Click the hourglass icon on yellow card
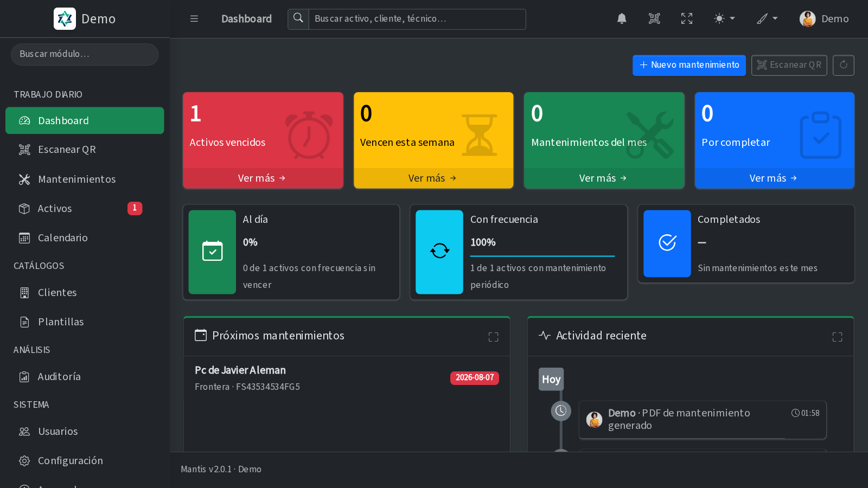The image size is (868, 488). pos(480,135)
